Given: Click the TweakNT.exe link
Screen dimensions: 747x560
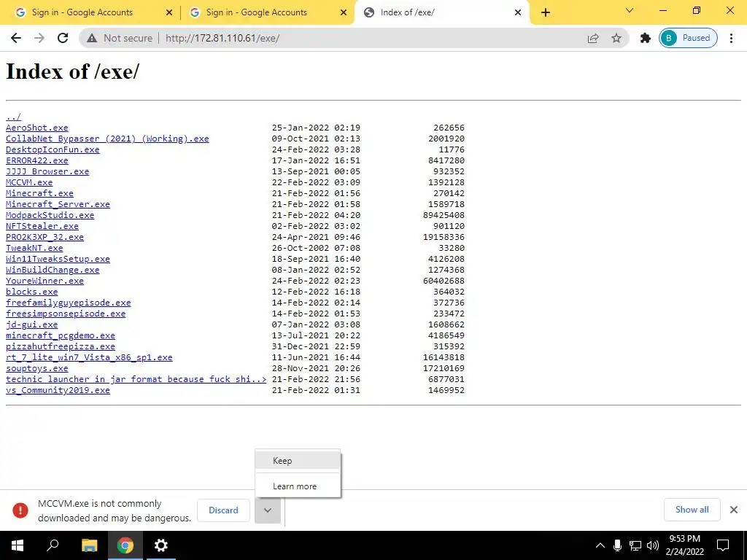Looking at the screenshot, I should point(34,248).
